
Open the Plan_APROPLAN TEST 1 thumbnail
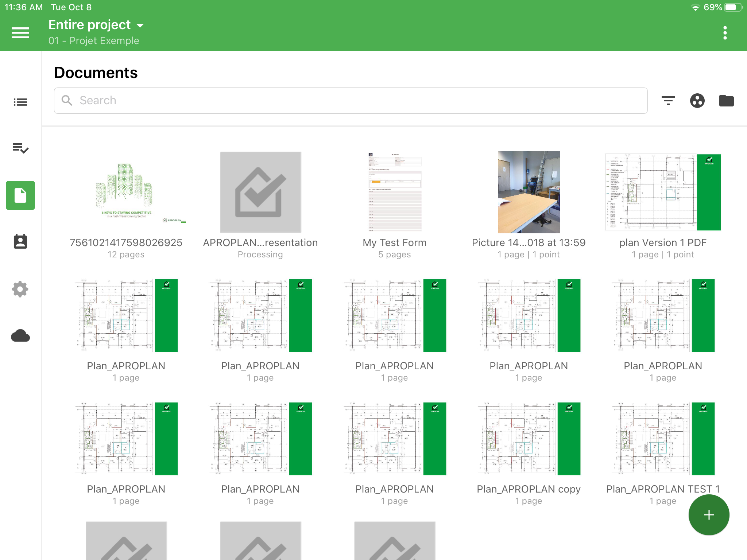click(663, 439)
